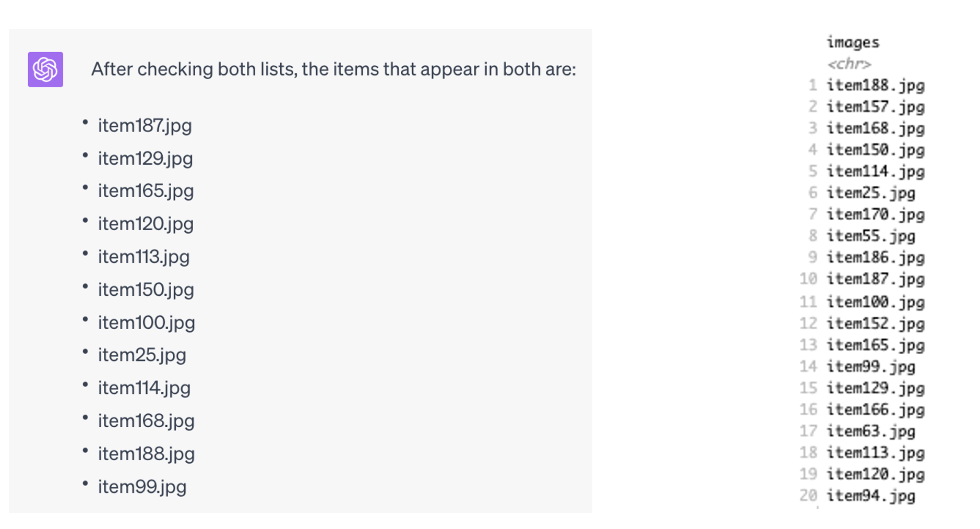Click the response intro sentence text
The height and width of the screenshot is (529, 980).
pos(333,69)
